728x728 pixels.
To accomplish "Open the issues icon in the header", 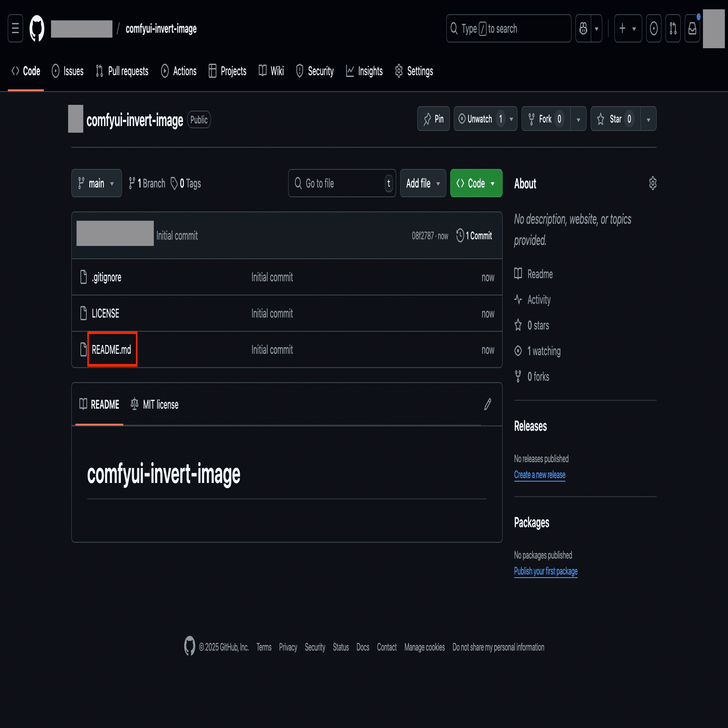I will click(x=654, y=29).
